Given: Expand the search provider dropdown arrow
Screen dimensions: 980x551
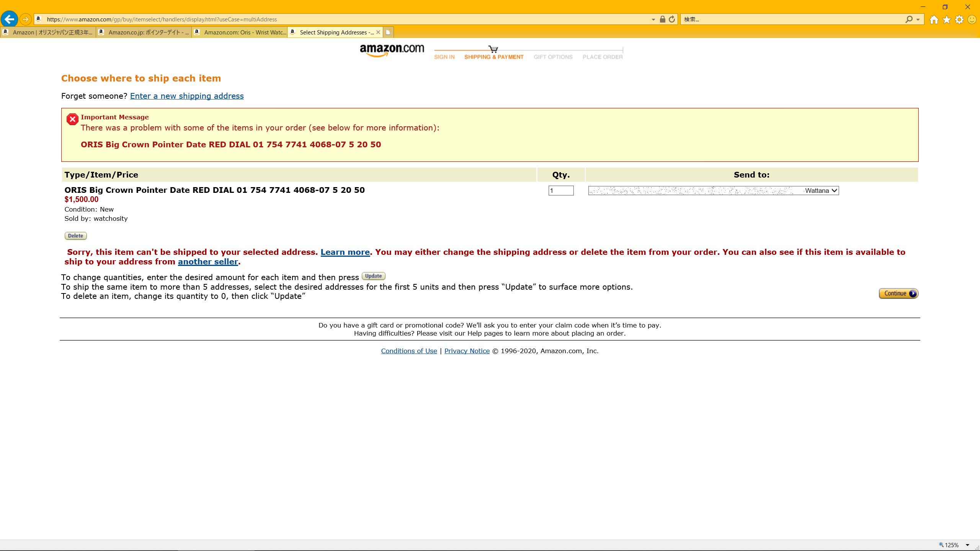Looking at the screenshot, I should 918,20.
